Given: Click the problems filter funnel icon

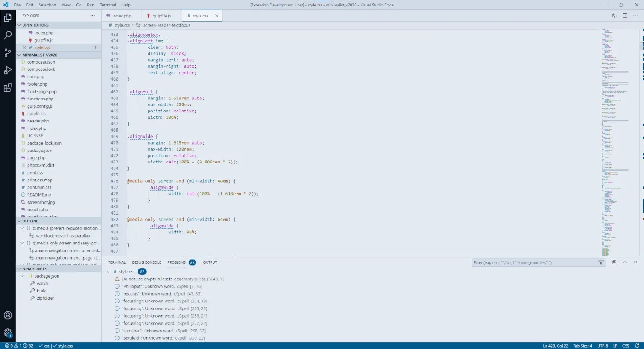Looking at the screenshot, I should point(601,262).
